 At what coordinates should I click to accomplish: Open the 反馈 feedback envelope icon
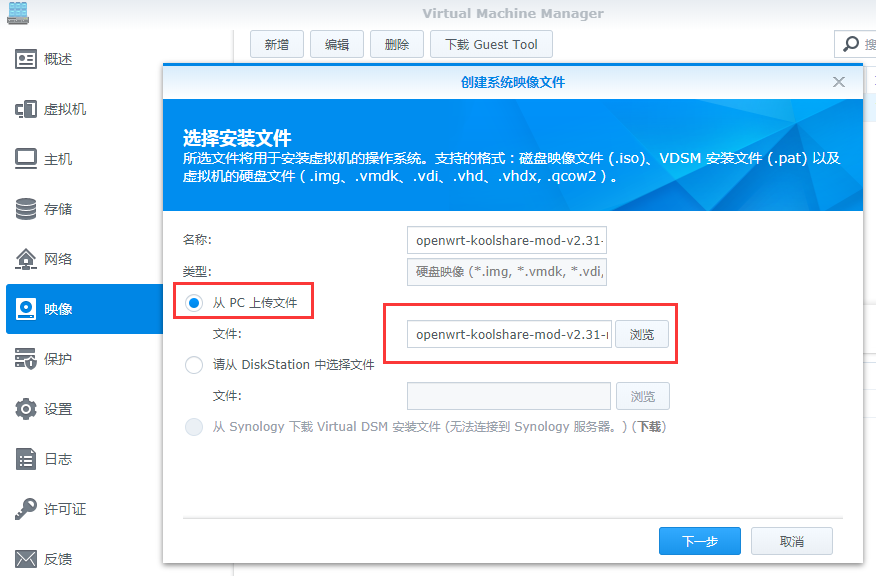point(26,559)
